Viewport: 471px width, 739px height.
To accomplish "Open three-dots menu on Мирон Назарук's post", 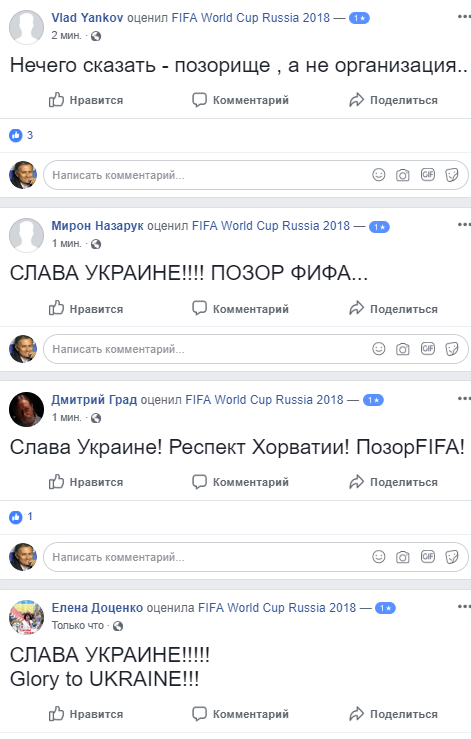I will pyautogui.click(x=464, y=225).
